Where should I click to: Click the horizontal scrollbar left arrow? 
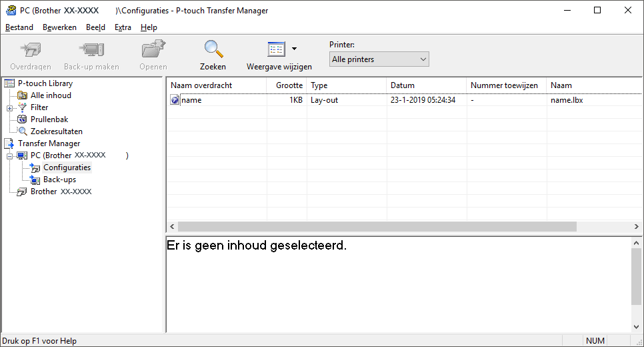[x=172, y=226]
